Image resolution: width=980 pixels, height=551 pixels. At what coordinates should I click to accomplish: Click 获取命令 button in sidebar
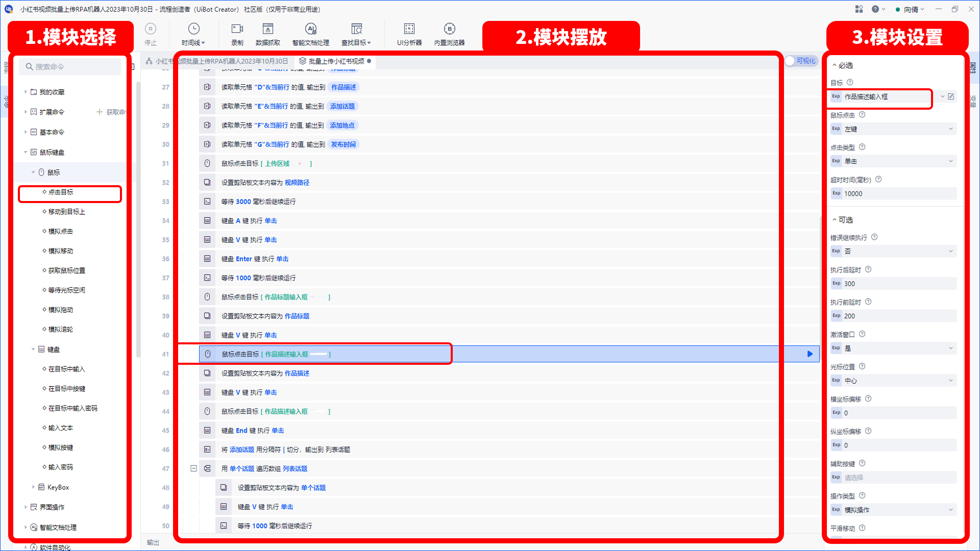pos(110,112)
